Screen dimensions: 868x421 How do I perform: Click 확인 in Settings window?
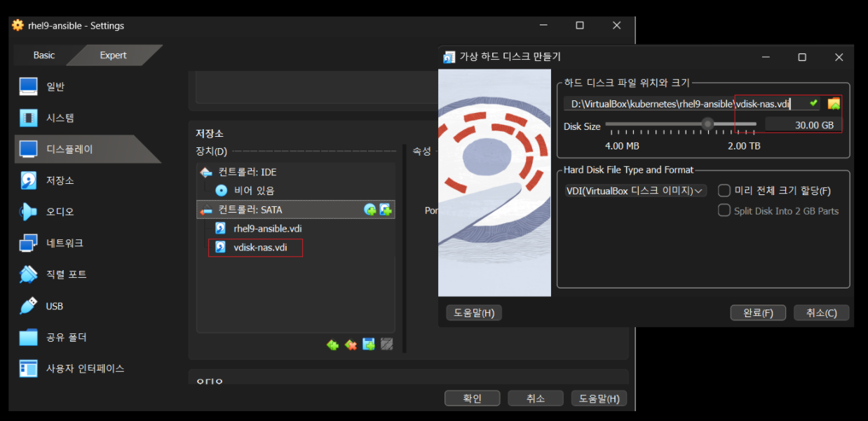(473, 399)
